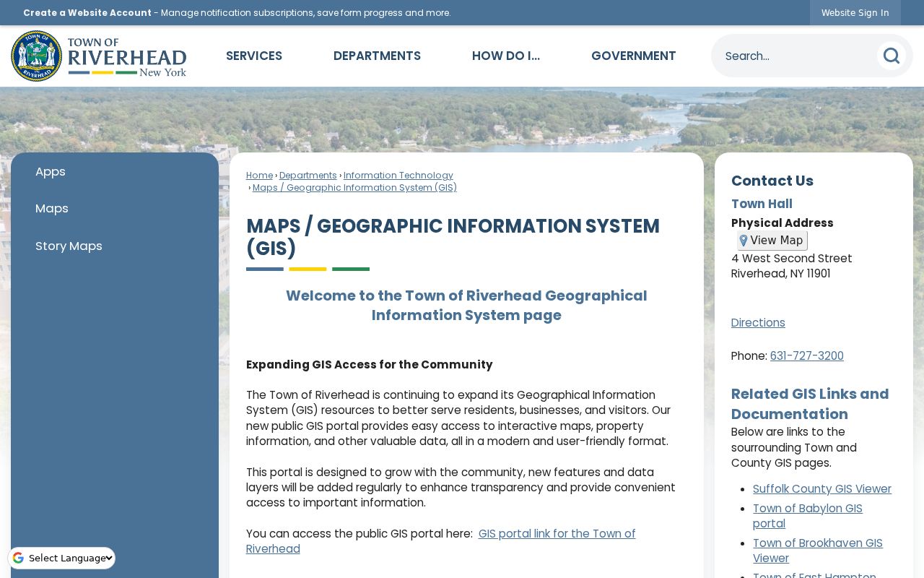Click the Welcome to Town of Riverhead heading
Viewport: 924px width, 578px height.
point(466,306)
